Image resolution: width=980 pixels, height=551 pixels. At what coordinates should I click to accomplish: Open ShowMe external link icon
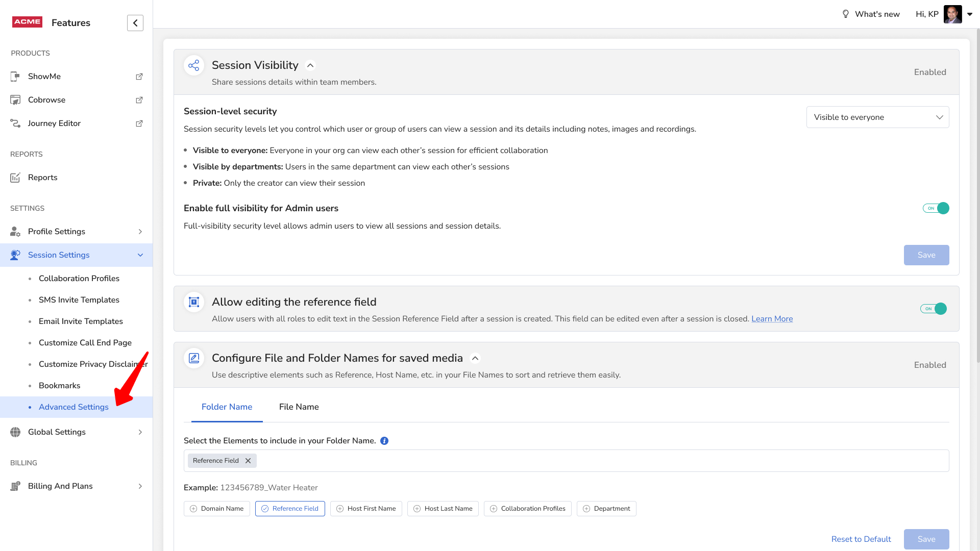(x=139, y=77)
